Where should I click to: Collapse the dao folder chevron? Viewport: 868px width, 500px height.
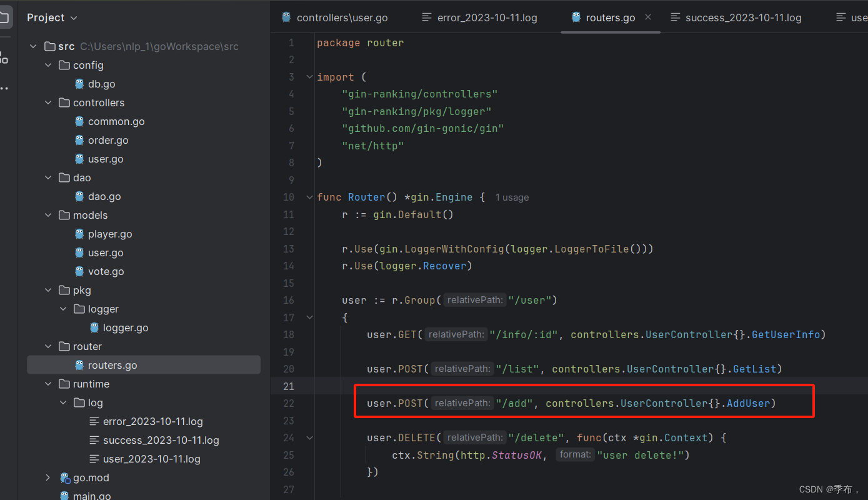pyautogui.click(x=49, y=177)
